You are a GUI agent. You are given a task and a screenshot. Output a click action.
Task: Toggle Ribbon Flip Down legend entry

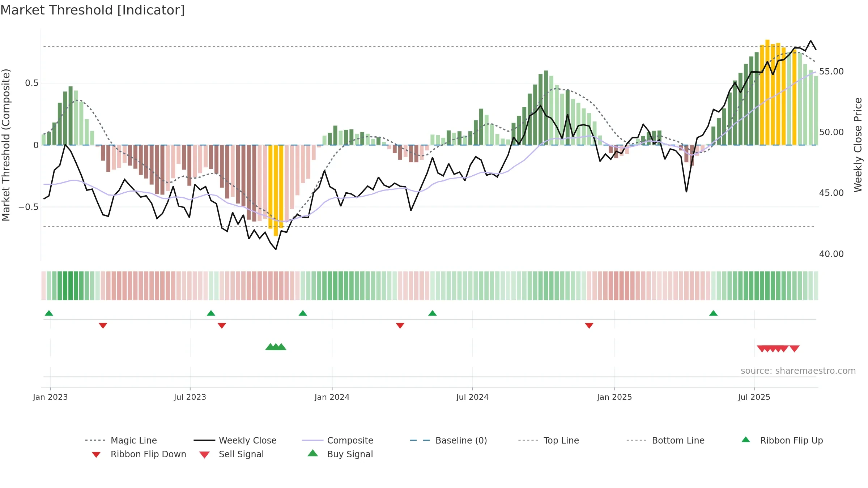pos(139,454)
